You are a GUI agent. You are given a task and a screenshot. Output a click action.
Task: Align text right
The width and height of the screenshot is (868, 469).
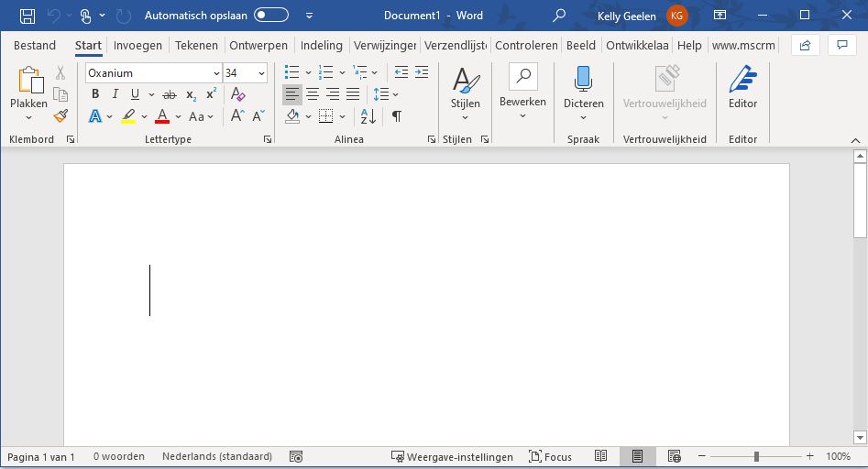point(333,94)
